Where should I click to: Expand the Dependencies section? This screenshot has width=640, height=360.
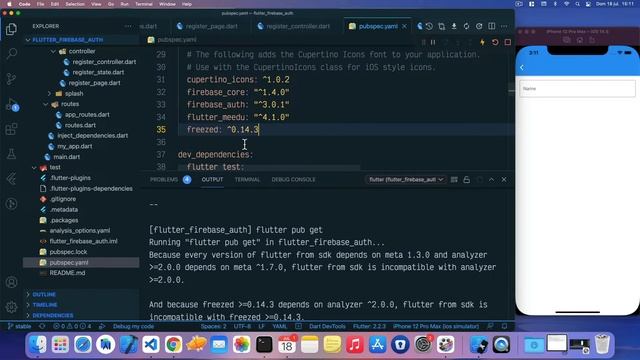point(53,316)
